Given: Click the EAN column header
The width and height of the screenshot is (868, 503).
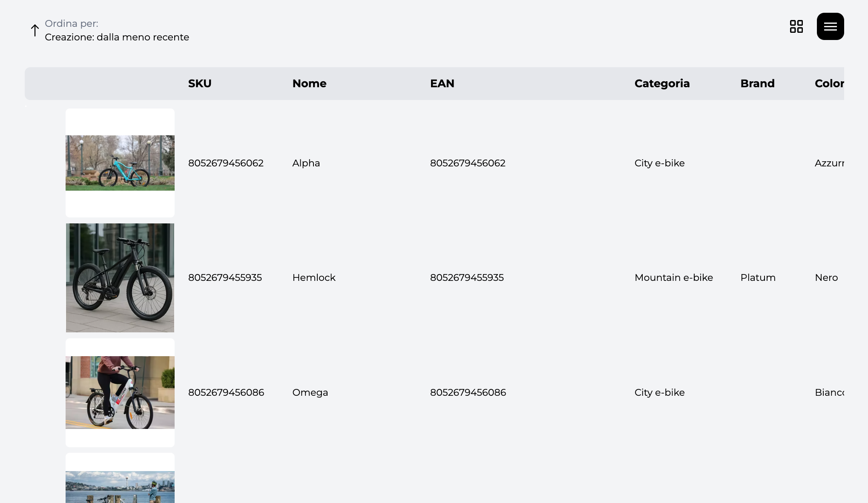Looking at the screenshot, I should tap(442, 83).
